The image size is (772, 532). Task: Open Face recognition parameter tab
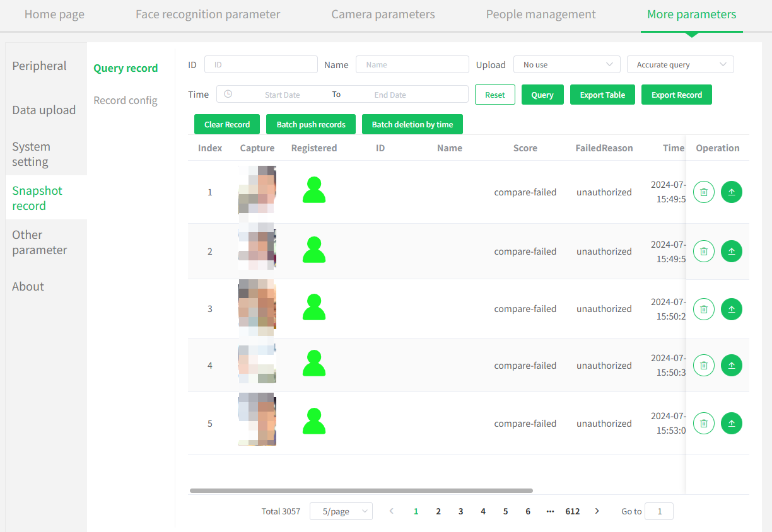(208, 14)
